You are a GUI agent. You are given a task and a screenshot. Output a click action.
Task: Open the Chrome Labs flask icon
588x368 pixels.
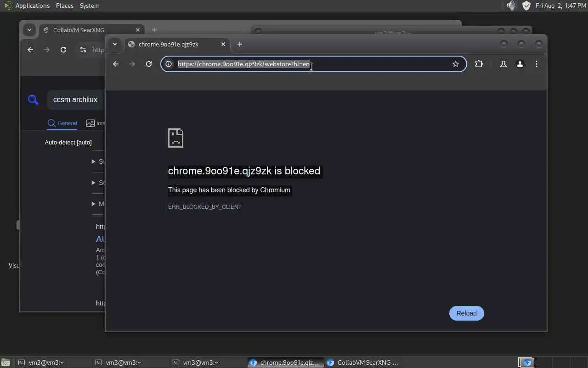click(x=503, y=64)
